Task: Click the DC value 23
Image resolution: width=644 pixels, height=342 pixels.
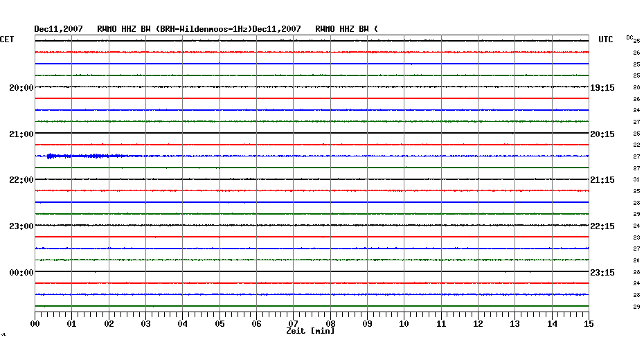Action: click(636, 237)
